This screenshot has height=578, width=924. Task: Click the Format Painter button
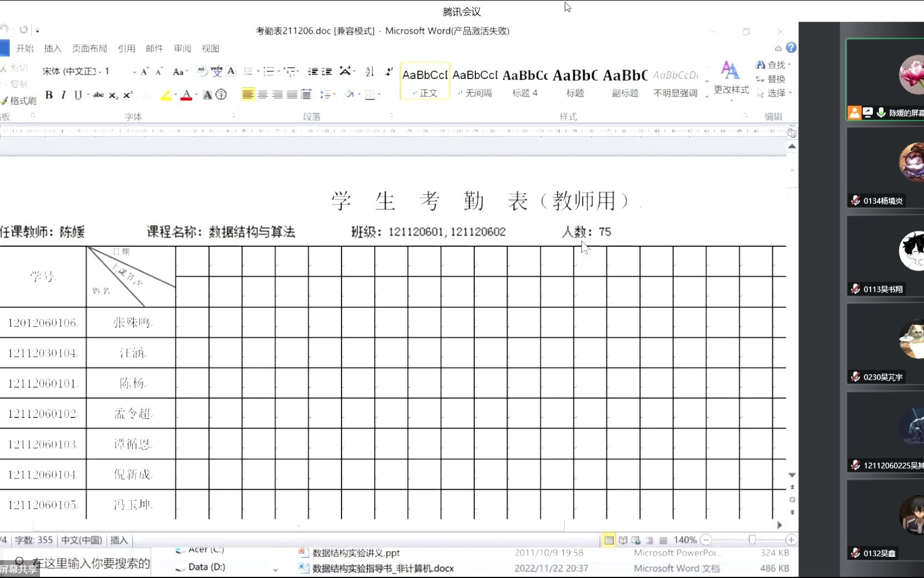click(x=18, y=101)
